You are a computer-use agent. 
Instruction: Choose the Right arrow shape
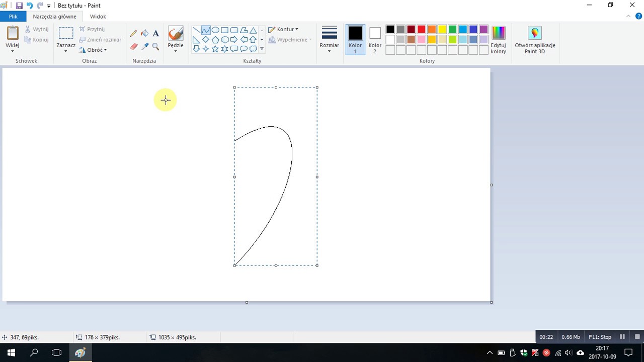[234, 40]
